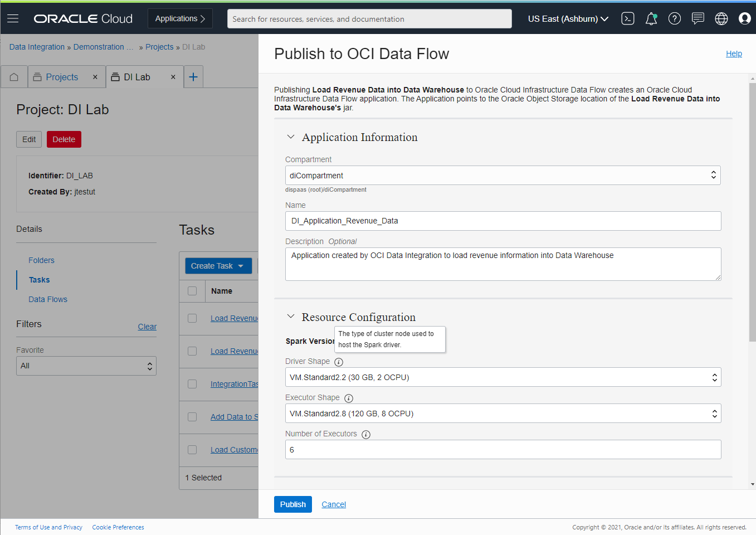Click inside the resources search bar
This screenshot has height=535, width=756.
tap(369, 18)
